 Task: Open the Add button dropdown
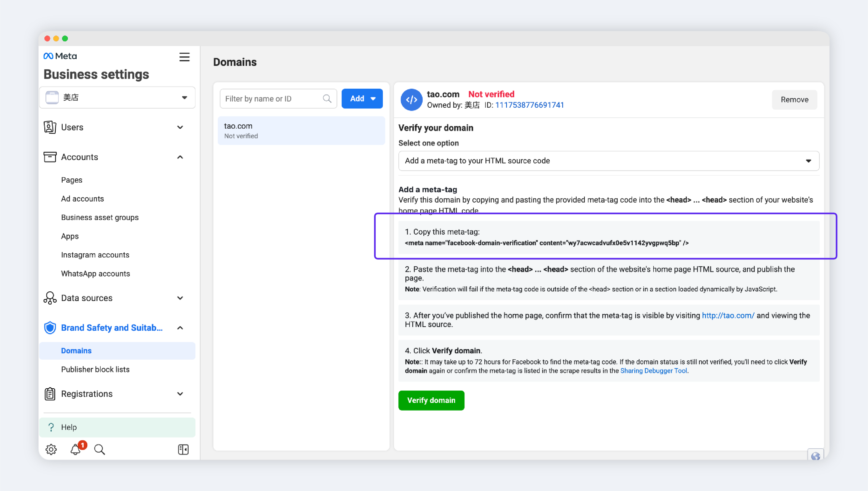pos(362,99)
